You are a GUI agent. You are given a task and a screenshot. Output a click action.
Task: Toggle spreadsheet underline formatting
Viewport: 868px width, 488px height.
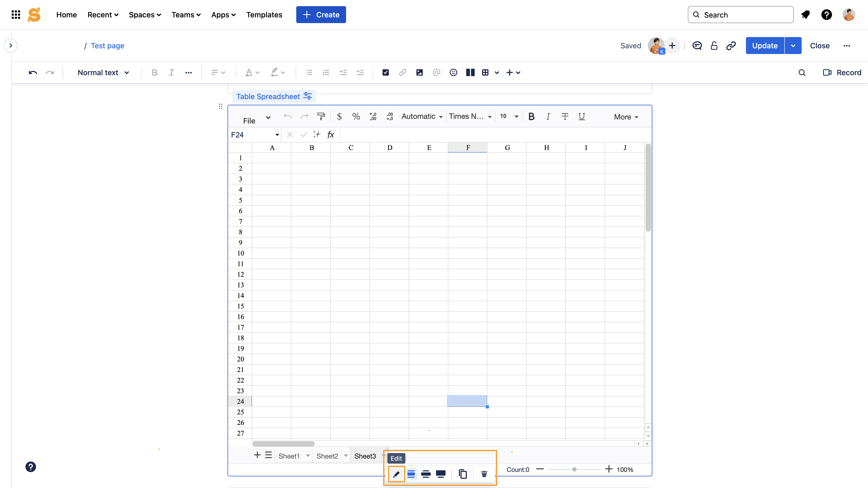point(581,116)
